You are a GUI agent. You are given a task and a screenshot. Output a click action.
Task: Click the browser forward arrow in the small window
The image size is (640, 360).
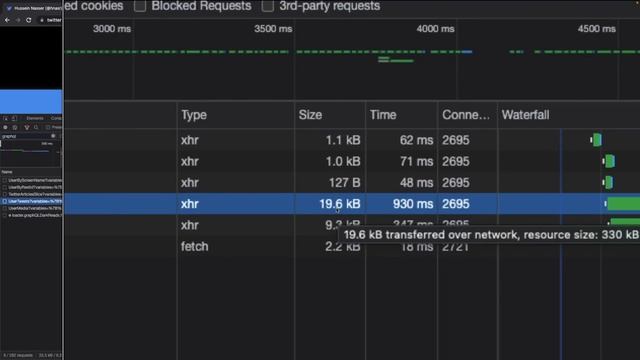18,20
